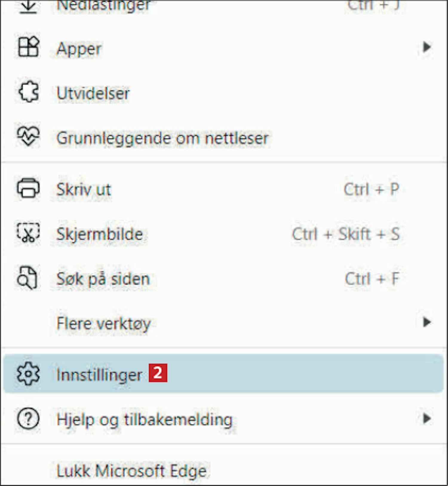
Task: Expand the Flere verktøy submenu arrow
Action: [x=427, y=322]
